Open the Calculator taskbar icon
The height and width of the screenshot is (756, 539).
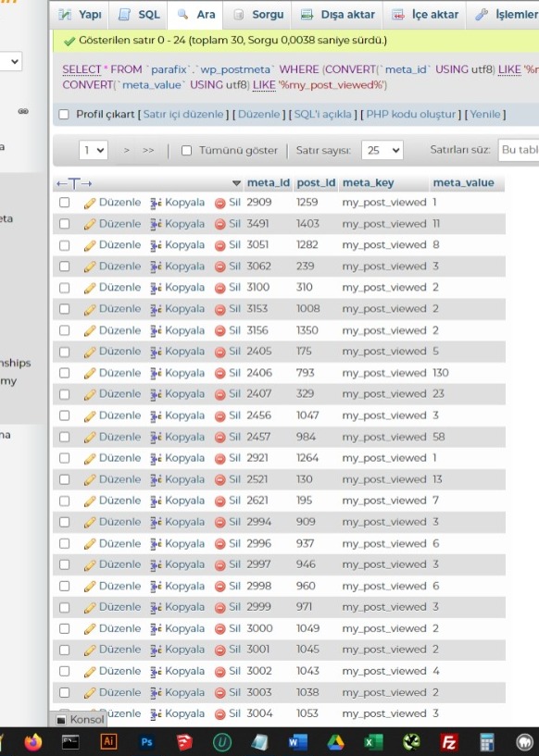click(486, 741)
